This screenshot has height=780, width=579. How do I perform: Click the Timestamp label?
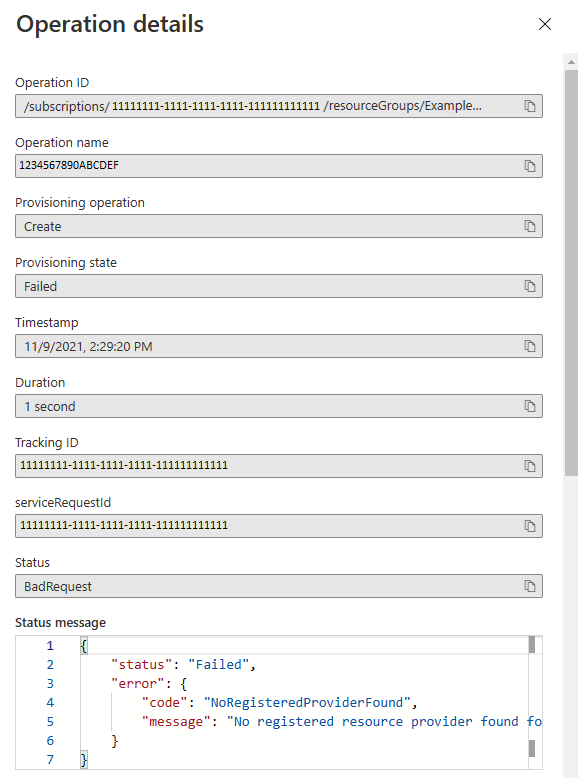coord(46,322)
